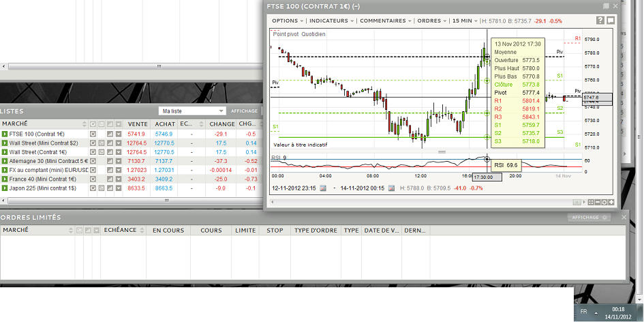Open order ticket icon for Japon 225
The image size is (644, 322).
point(101,188)
